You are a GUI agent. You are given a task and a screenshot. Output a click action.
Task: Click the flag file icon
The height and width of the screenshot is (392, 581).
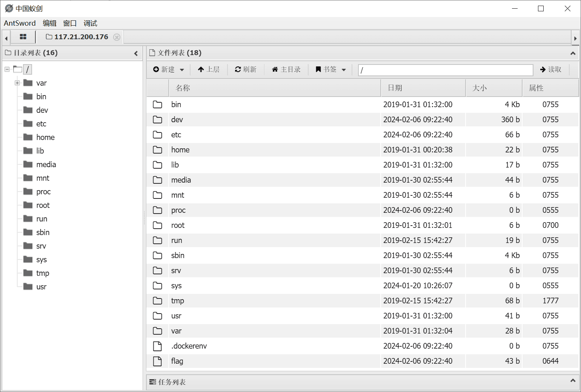(x=157, y=361)
